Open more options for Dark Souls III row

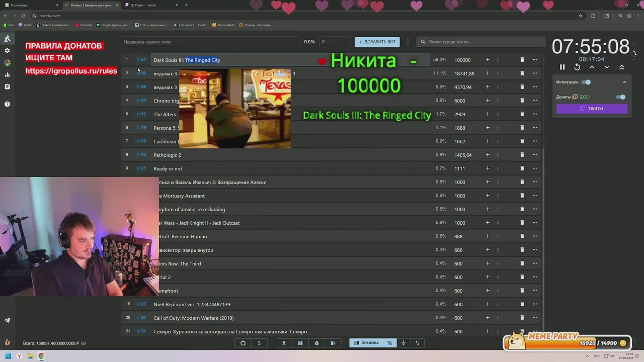point(535,60)
